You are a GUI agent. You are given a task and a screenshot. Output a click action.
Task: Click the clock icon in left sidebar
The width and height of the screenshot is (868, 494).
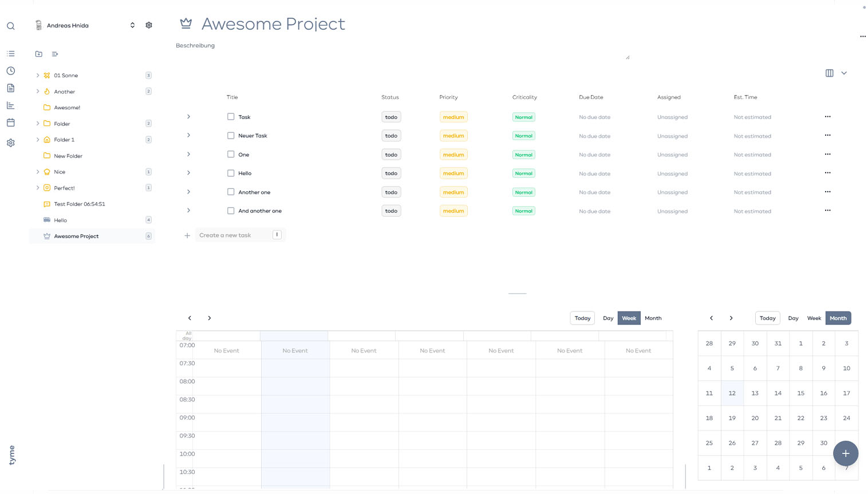11,71
